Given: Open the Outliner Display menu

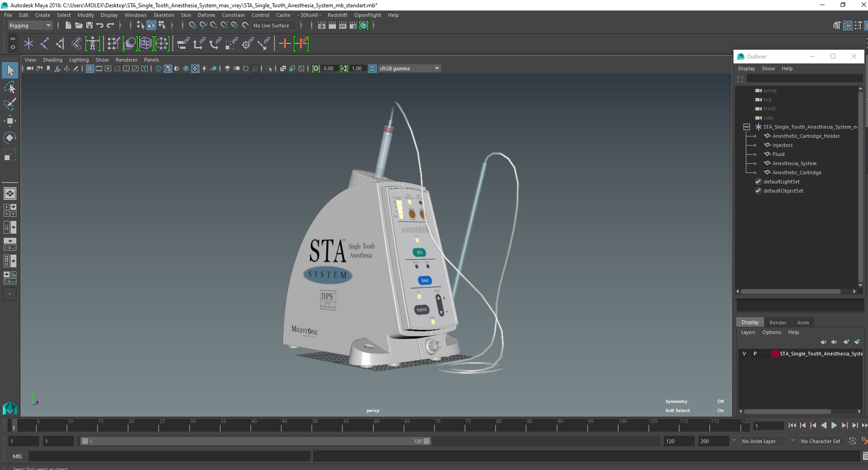Looking at the screenshot, I should 746,68.
